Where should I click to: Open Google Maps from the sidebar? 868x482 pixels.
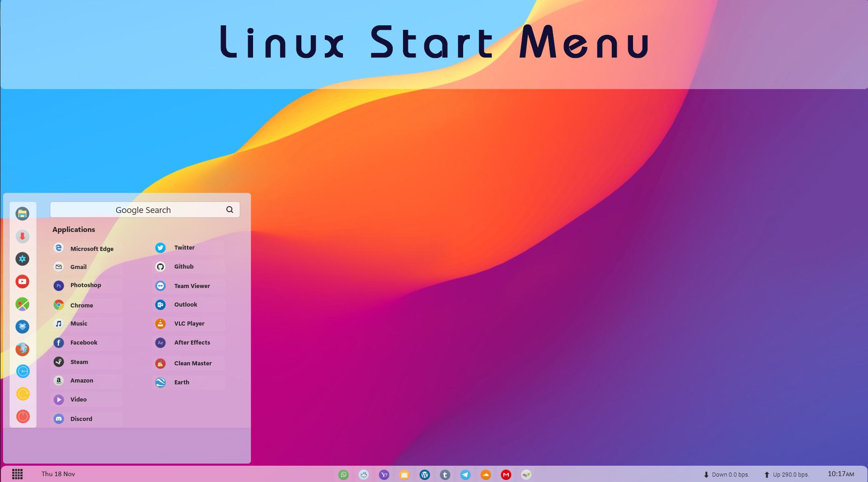23,304
